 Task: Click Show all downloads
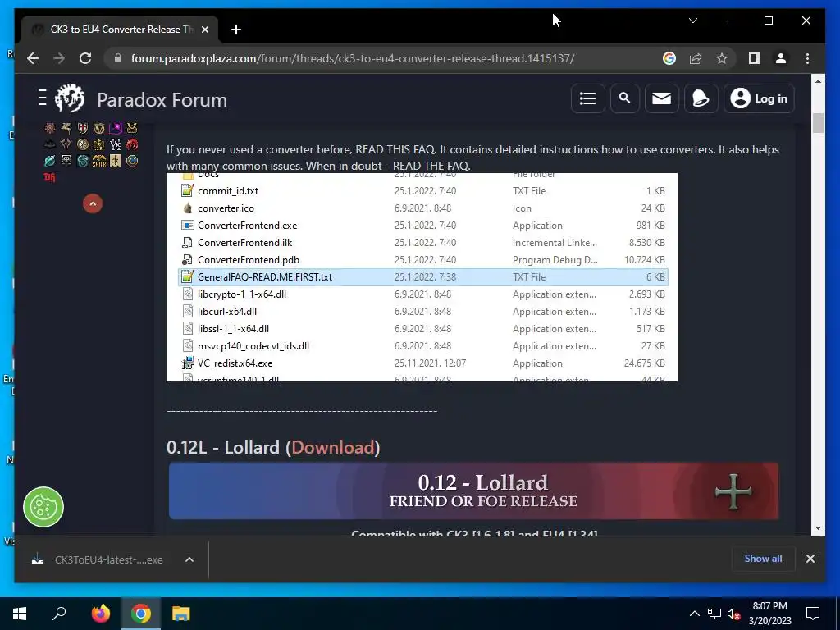pos(763,558)
